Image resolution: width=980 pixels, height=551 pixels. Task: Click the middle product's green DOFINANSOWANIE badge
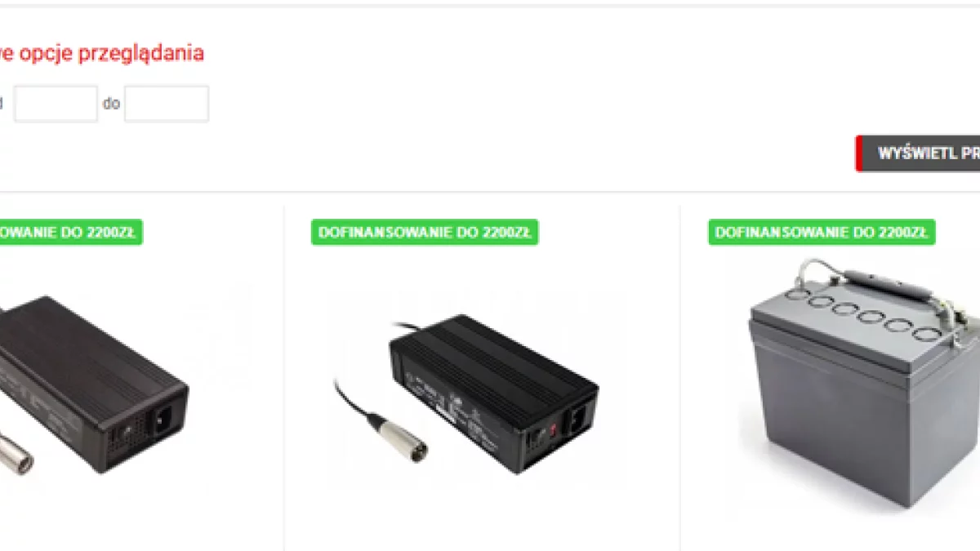pyautogui.click(x=425, y=232)
